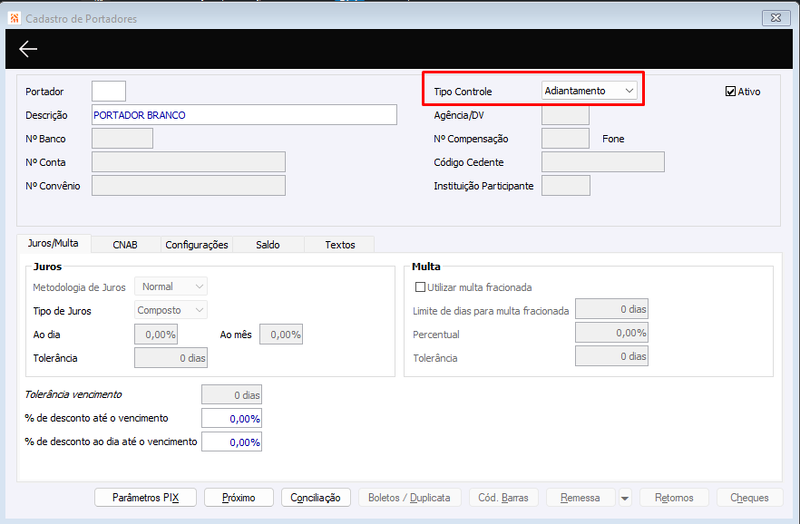The width and height of the screenshot is (800, 524).
Task: Expand the Metodologia de Juros dropdown
Action: 171,287
